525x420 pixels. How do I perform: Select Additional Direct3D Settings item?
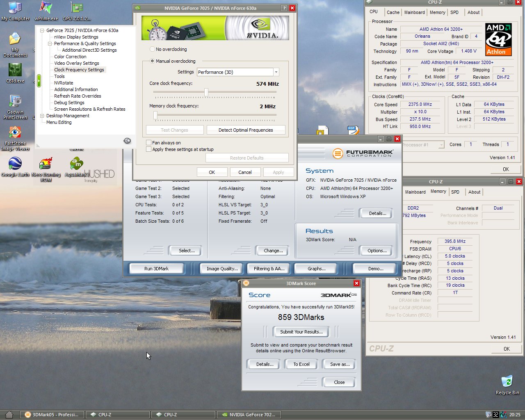(89, 50)
